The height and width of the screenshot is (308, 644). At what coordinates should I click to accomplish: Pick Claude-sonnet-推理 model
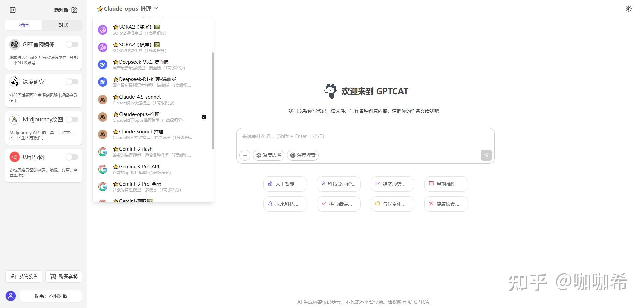(153, 134)
